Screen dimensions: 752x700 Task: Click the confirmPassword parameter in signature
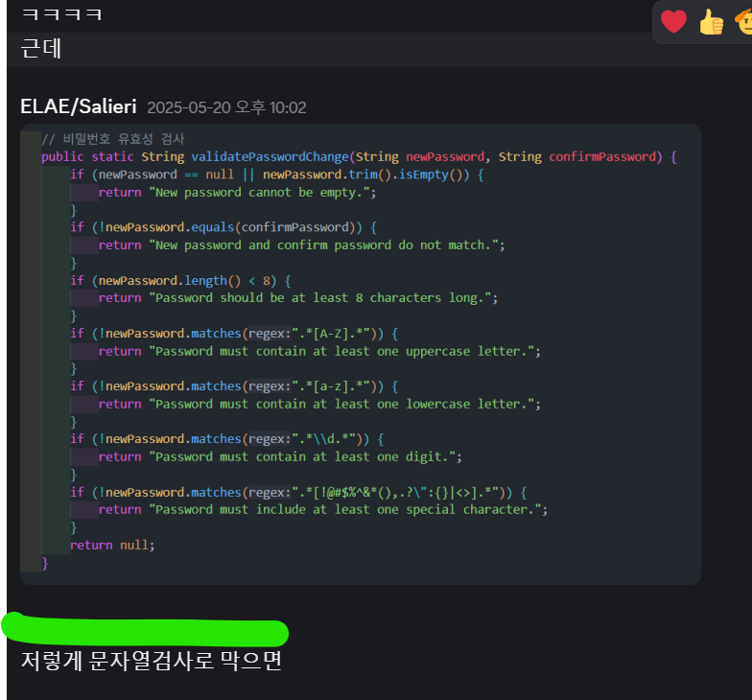pyautogui.click(x=602, y=157)
